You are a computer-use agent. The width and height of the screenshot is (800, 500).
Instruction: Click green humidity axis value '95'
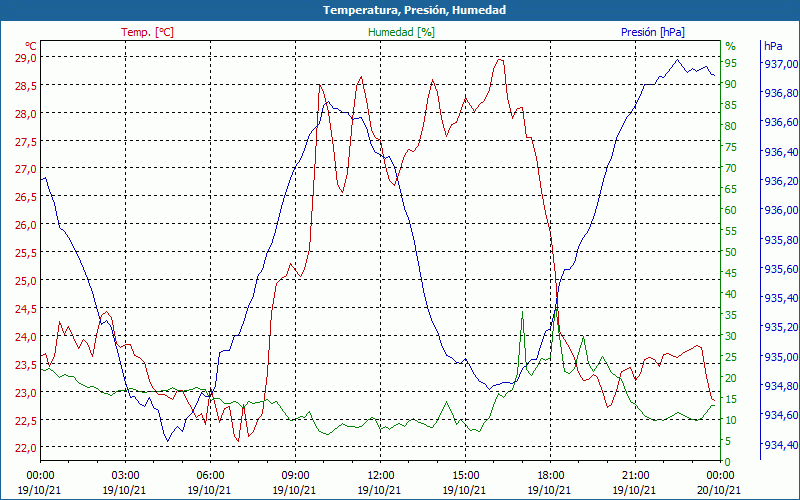click(x=731, y=63)
